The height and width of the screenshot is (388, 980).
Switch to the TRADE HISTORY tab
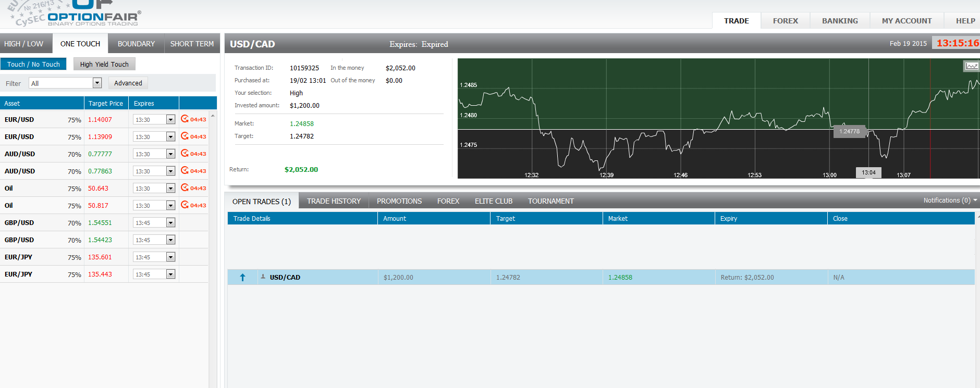click(x=334, y=201)
